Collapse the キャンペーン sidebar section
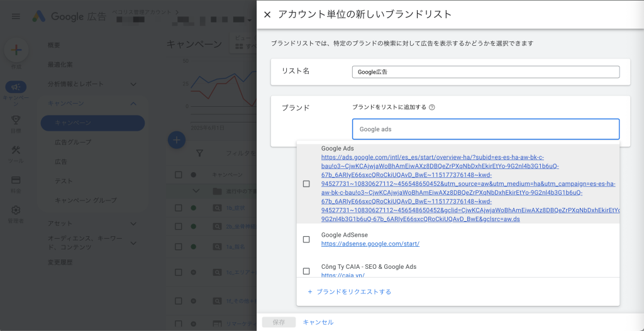The height and width of the screenshot is (331, 644). (133, 104)
